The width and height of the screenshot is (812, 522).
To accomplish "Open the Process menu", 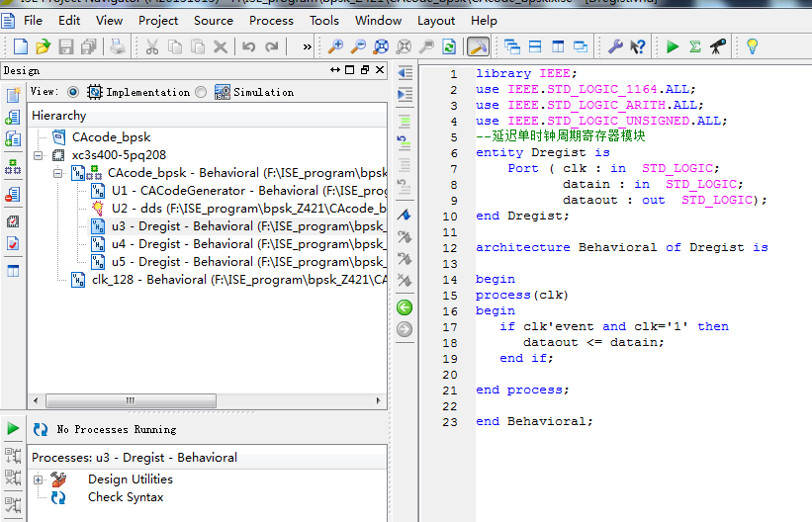I will click(x=271, y=20).
